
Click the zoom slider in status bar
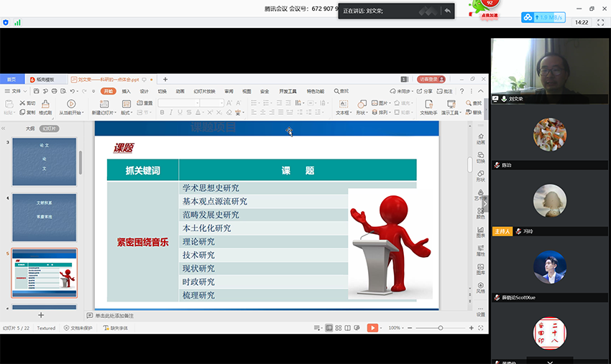coord(440,327)
